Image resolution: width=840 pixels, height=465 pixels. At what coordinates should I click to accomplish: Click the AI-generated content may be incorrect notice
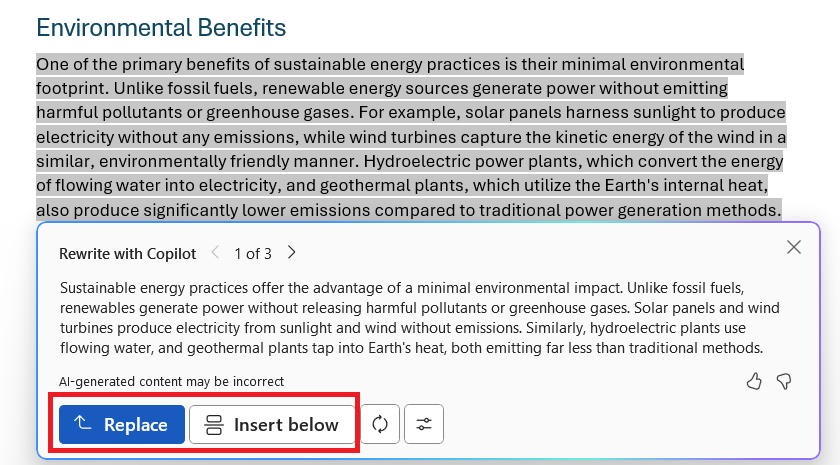pyautogui.click(x=171, y=381)
